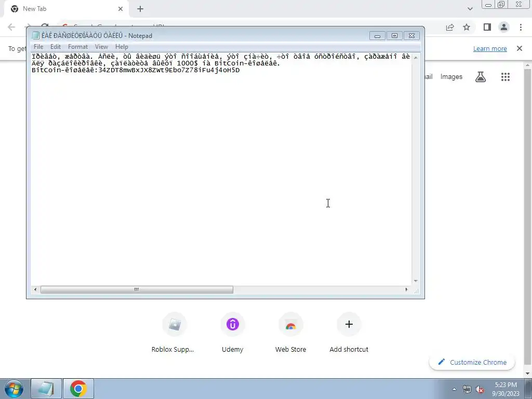Open Chrome tab search dropdown arrow
The image size is (532, 399).
tap(470, 9)
